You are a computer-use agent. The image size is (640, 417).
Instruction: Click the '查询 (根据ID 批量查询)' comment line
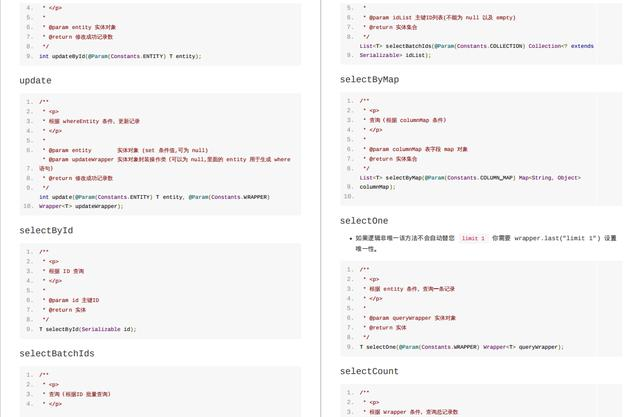click(77, 395)
